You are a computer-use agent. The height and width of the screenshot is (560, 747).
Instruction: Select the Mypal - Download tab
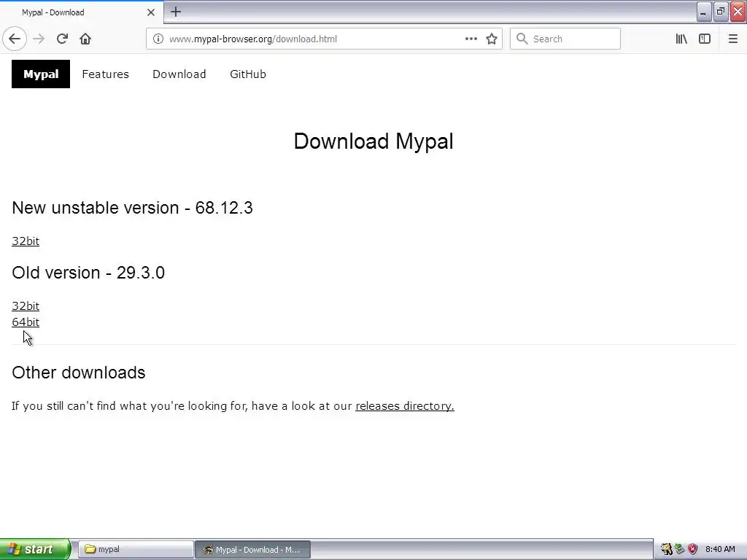click(x=82, y=12)
